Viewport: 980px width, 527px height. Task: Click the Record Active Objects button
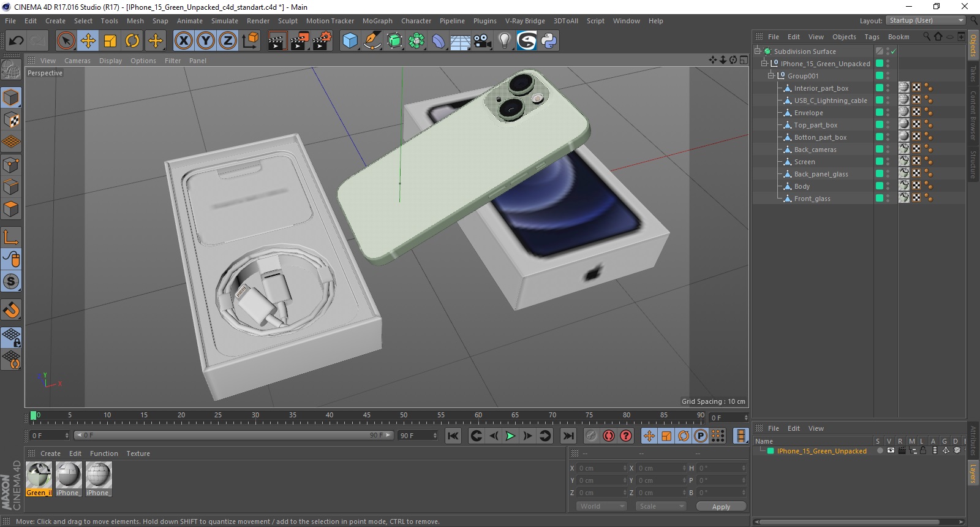[591, 436]
